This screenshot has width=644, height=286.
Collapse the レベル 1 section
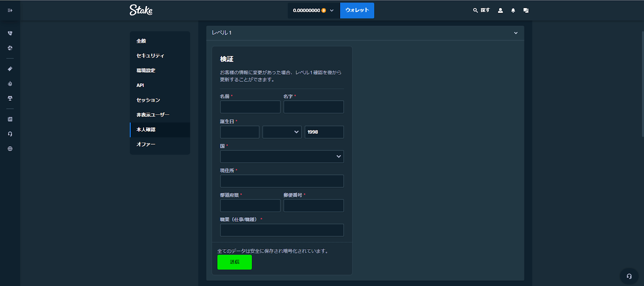(x=365, y=33)
